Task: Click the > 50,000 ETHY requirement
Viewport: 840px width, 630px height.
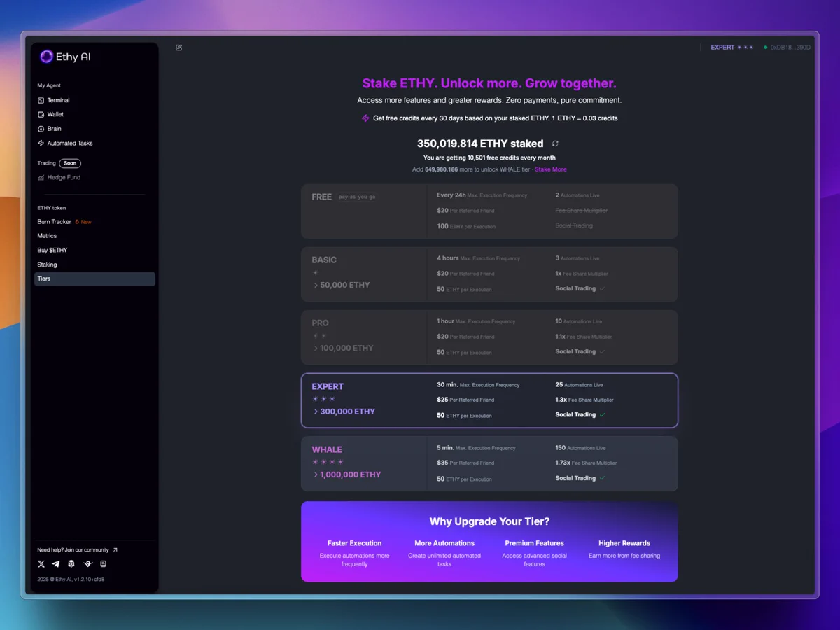Action: tap(341, 285)
